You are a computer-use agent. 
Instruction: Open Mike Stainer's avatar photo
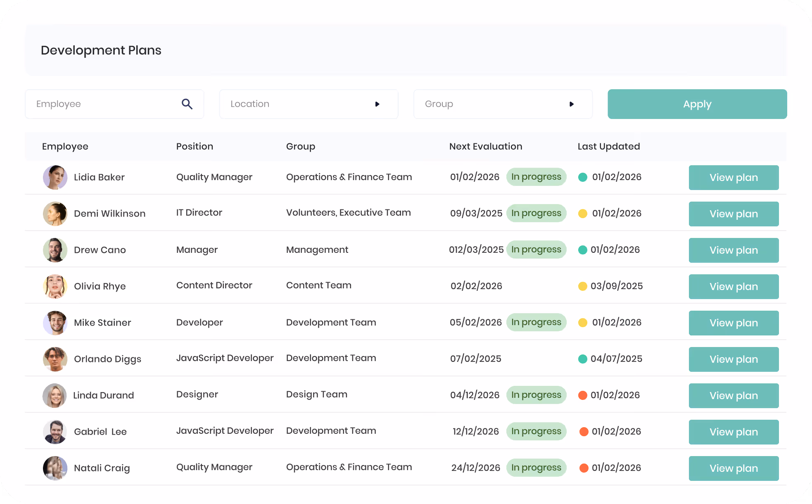pos(55,323)
